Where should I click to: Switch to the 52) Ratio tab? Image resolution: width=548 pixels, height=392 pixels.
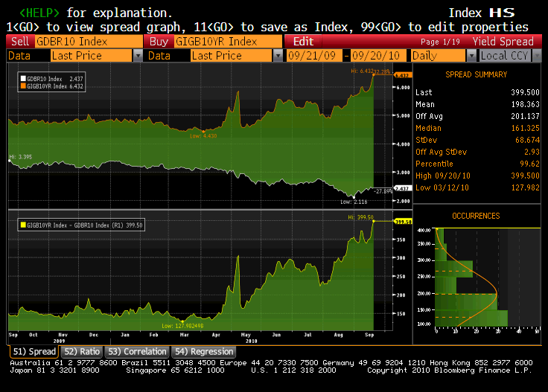81,351
